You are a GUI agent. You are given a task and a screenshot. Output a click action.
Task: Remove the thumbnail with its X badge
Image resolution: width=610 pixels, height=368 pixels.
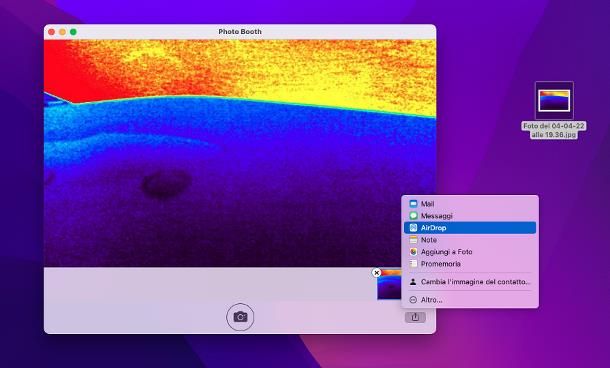(376, 273)
